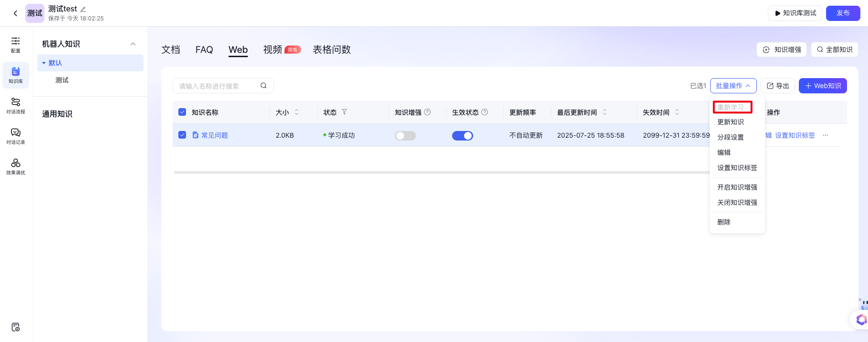Disable the 生效状态 switch
The image size is (868, 342).
(x=462, y=136)
